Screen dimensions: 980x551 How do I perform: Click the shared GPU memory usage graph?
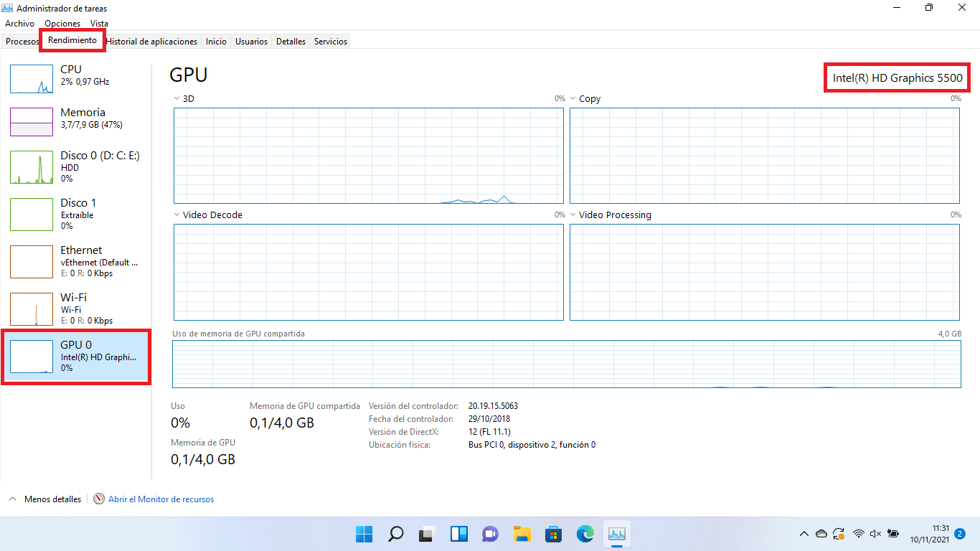coord(567,364)
